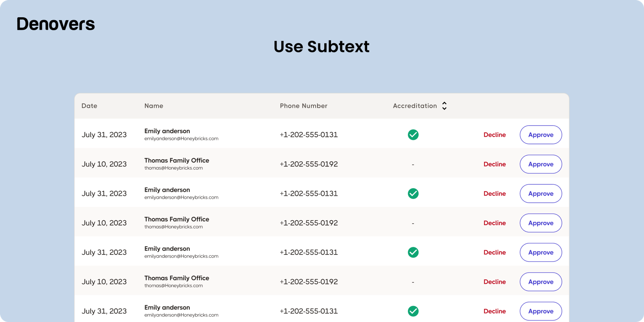This screenshot has height=322, width=644.
Task: Approve Thomas Family Office in second row
Action: pyautogui.click(x=541, y=164)
